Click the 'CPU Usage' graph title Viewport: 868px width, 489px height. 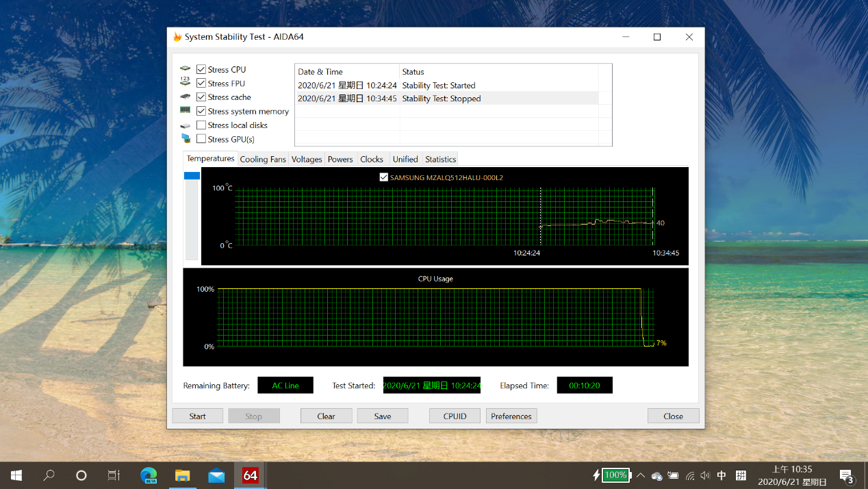point(435,279)
